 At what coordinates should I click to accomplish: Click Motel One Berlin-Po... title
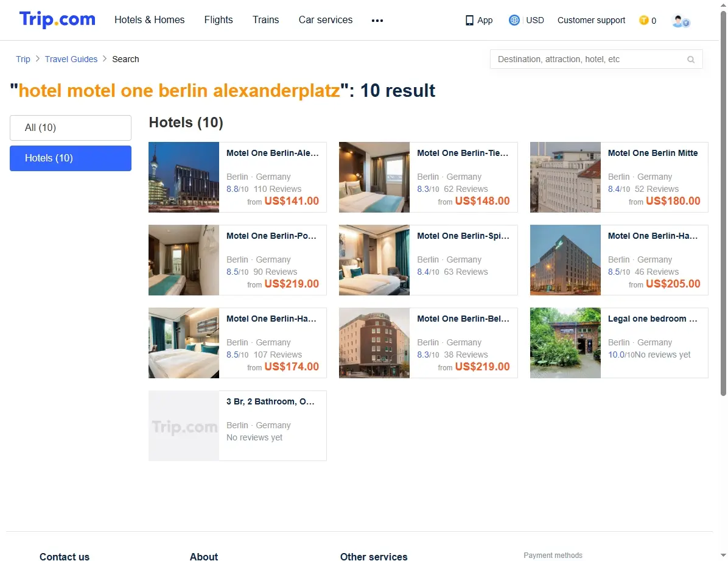pos(271,236)
